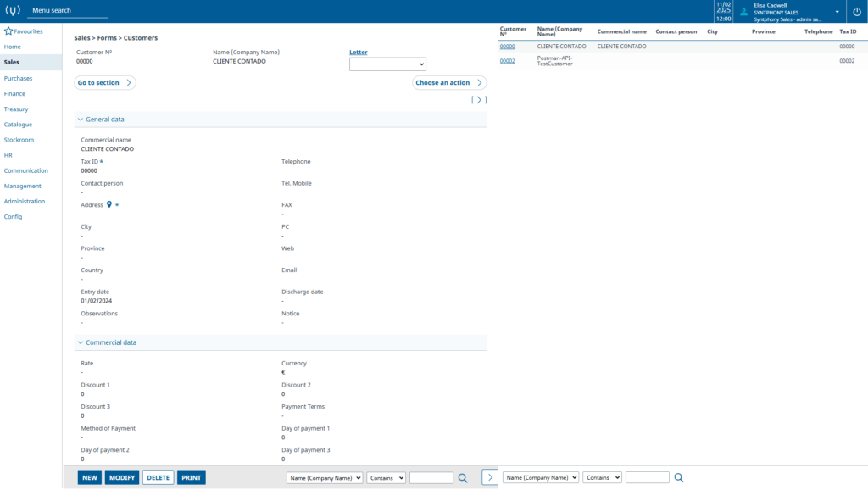Open customer 00000 link in list
Image resolution: width=868 pixels, height=490 pixels.
[x=507, y=47]
